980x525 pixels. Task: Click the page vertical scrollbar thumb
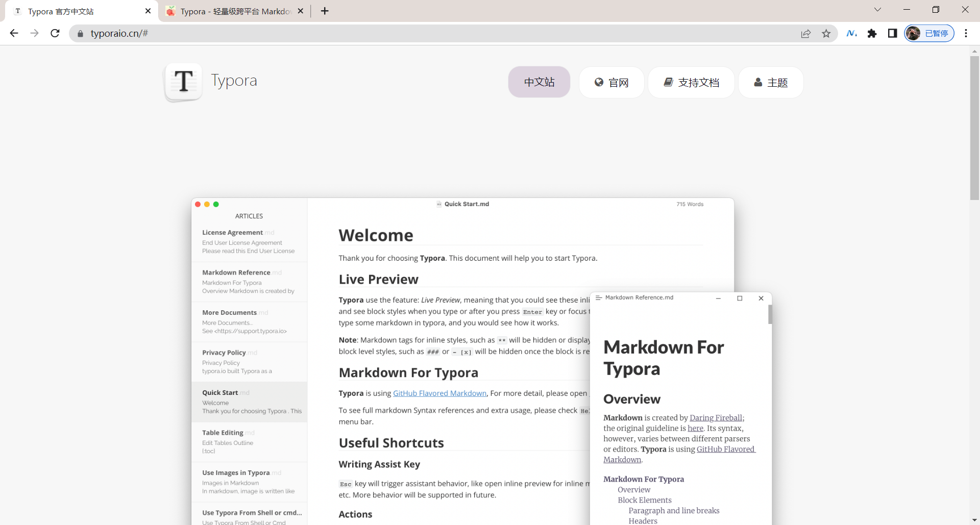[974, 128]
